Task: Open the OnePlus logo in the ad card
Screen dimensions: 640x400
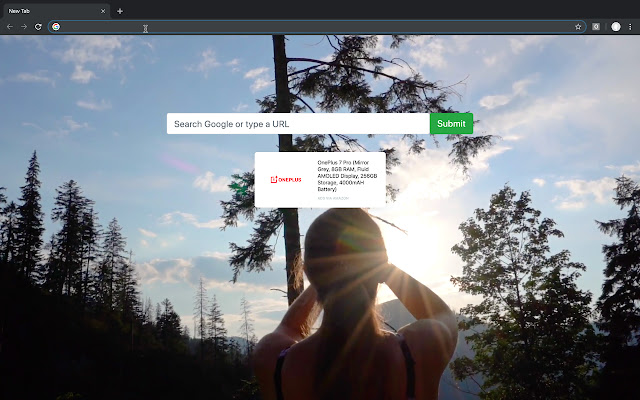Action: point(286,180)
